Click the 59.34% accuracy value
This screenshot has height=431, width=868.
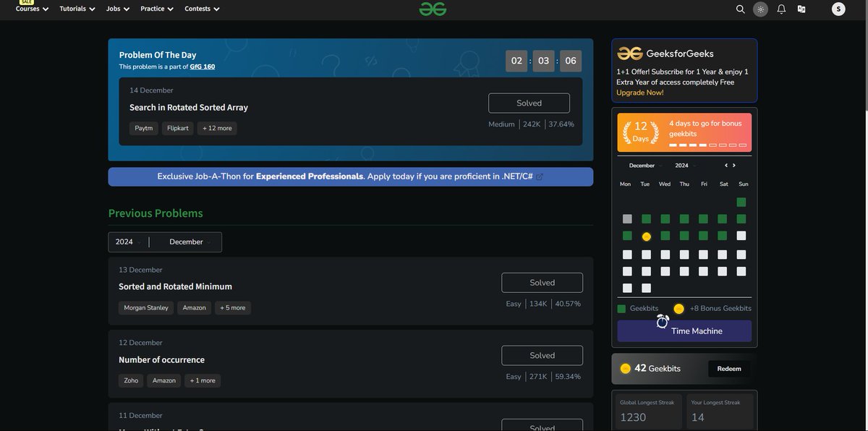(x=568, y=377)
